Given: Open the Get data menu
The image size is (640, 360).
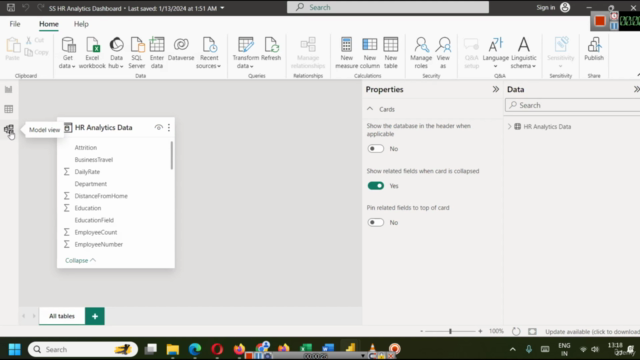Looking at the screenshot, I should pos(68,53).
